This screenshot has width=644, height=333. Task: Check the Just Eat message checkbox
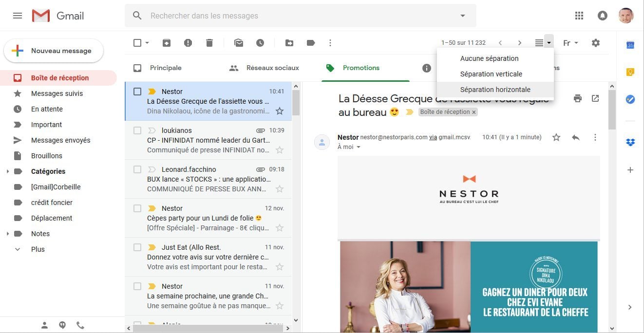pyautogui.click(x=137, y=247)
